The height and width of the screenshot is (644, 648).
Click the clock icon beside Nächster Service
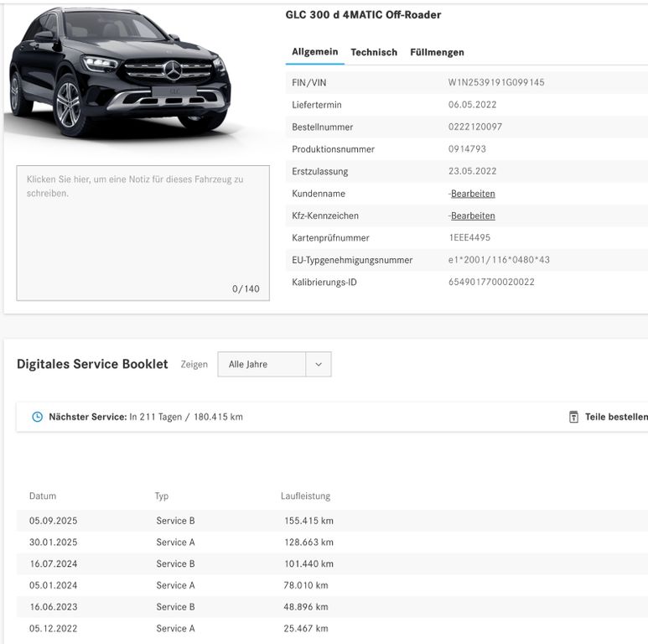point(37,417)
